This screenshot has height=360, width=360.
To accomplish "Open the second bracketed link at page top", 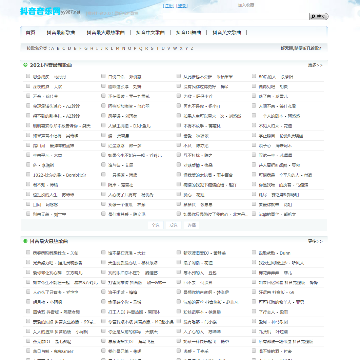I will click(x=182, y=5).
